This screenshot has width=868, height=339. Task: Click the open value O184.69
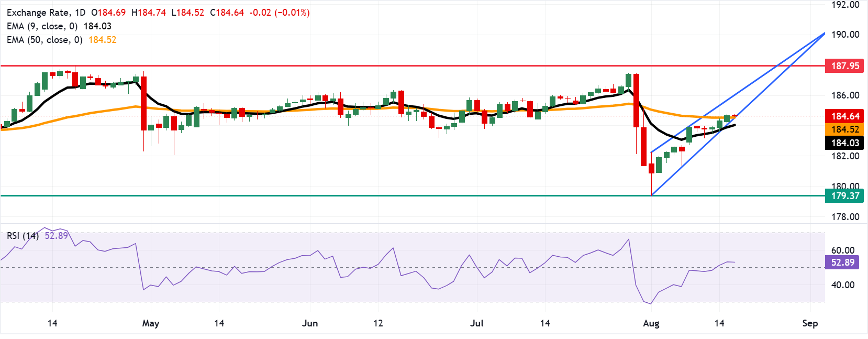tap(108, 13)
